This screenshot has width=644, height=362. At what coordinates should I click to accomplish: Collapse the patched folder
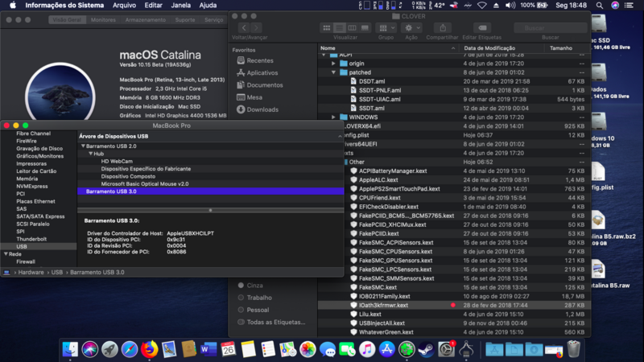tap(333, 72)
